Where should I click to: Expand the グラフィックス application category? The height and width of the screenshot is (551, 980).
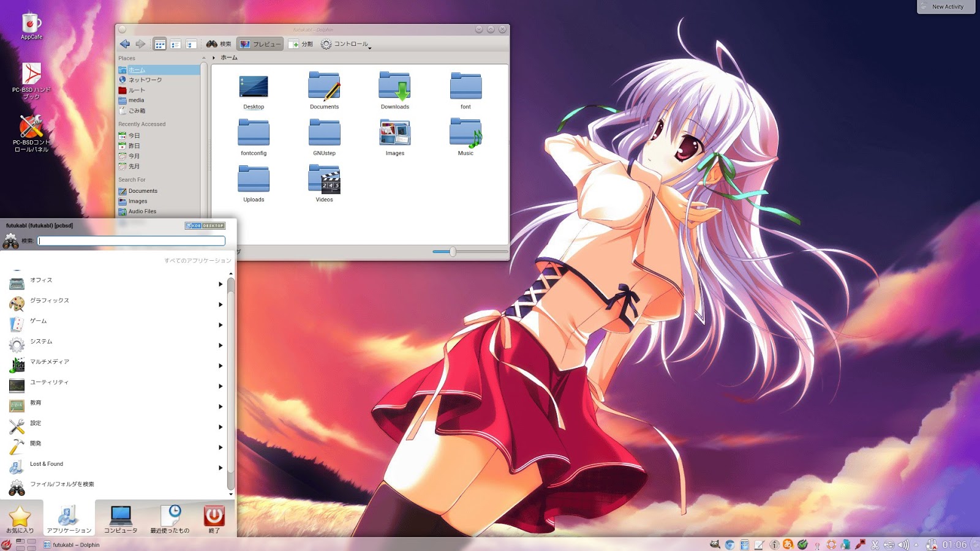(116, 304)
